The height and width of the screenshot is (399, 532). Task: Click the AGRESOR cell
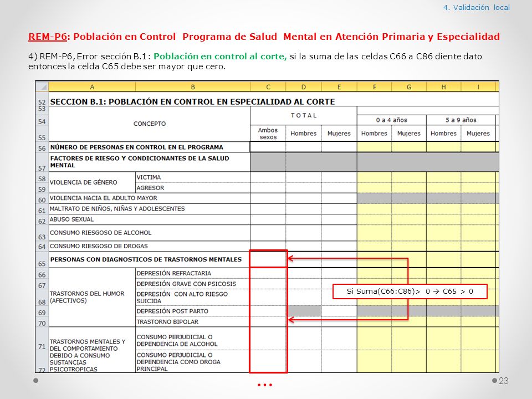pyautogui.click(x=193, y=188)
